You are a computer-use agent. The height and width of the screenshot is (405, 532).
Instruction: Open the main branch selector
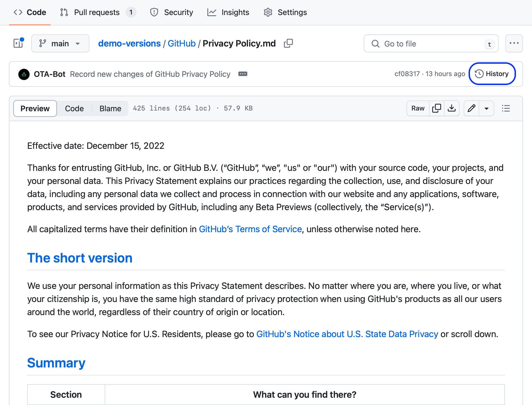[x=60, y=43]
